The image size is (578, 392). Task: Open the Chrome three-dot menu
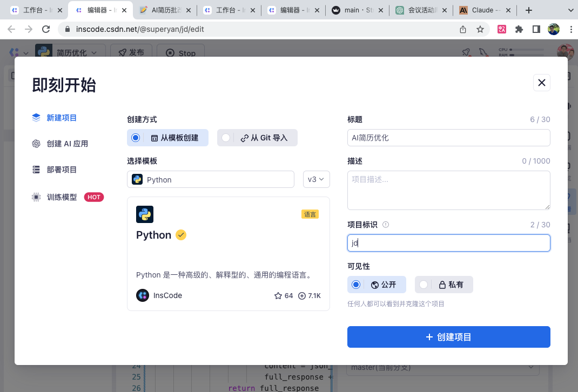coord(571,29)
